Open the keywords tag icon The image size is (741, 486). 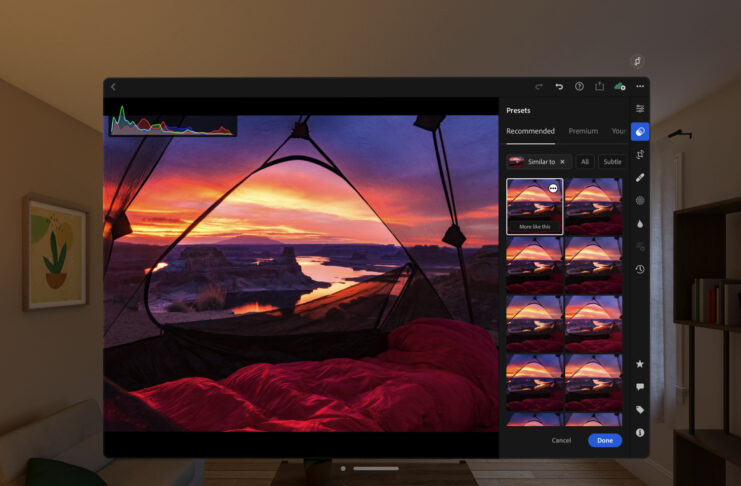pos(640,409)
